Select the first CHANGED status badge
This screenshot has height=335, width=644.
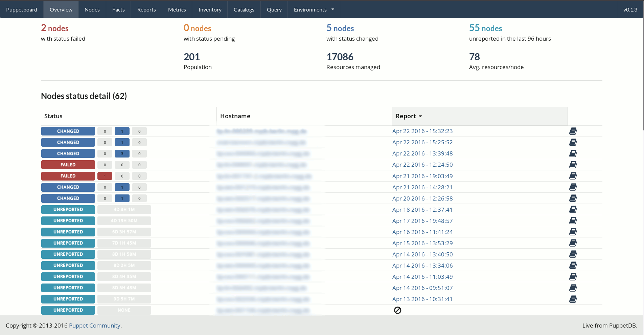(x=68, y=131)
